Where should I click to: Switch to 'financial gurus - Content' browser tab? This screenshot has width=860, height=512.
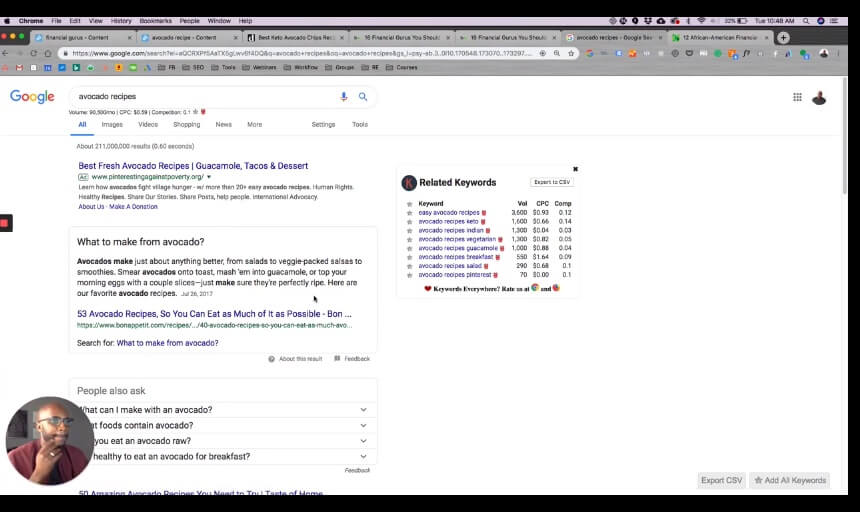pyautogui.click(x=83, y=37)
